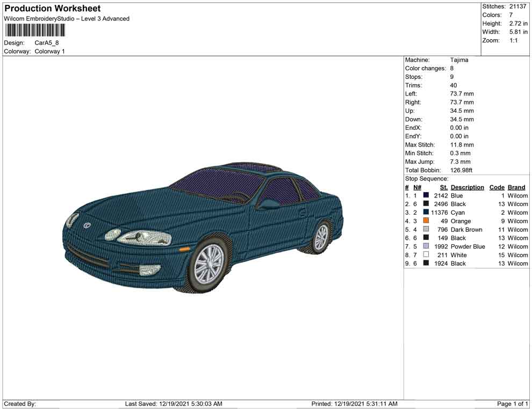Click the purple windshield of the car design

218,184
